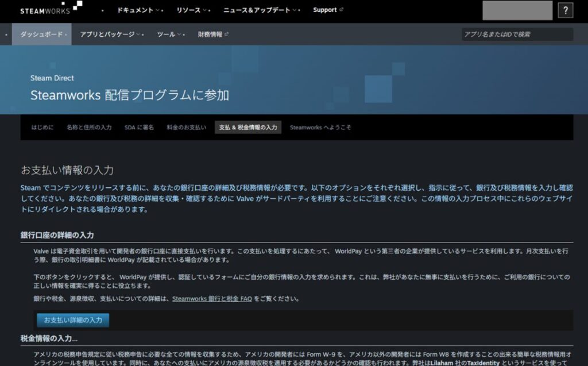Viewport: 588px width, 366px height.
Task: Expand the ドキュメント dropdown menu
Action: click(x=138, y=10)
